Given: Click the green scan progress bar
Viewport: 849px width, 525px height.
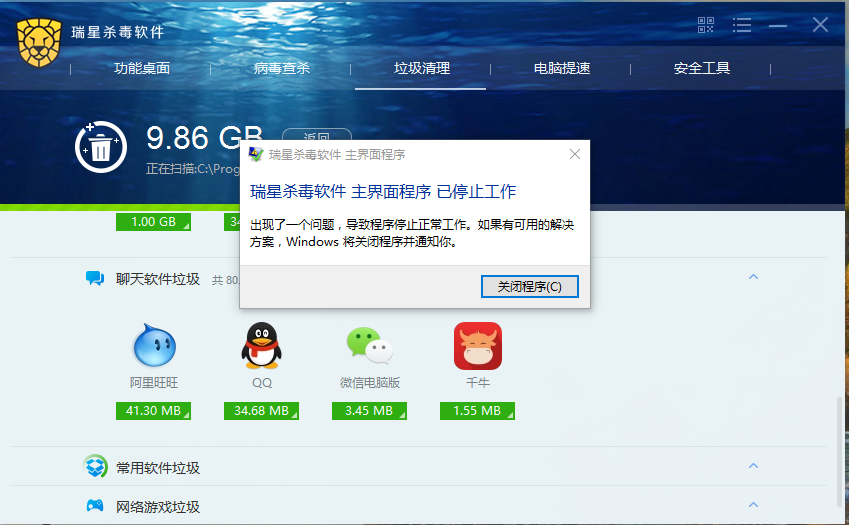Looking at the screenshot, I should pos(120,208).
